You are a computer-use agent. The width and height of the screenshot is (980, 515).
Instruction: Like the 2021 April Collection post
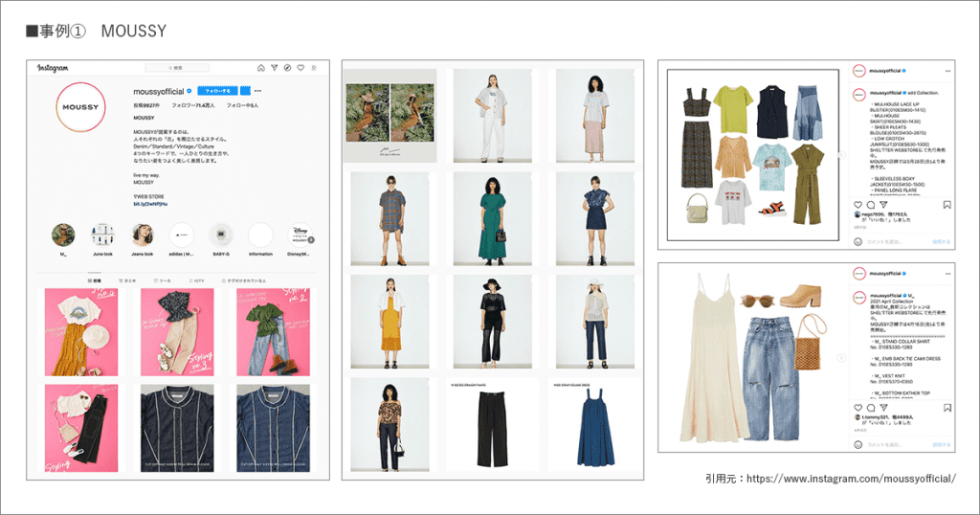(x=858, y=408)
